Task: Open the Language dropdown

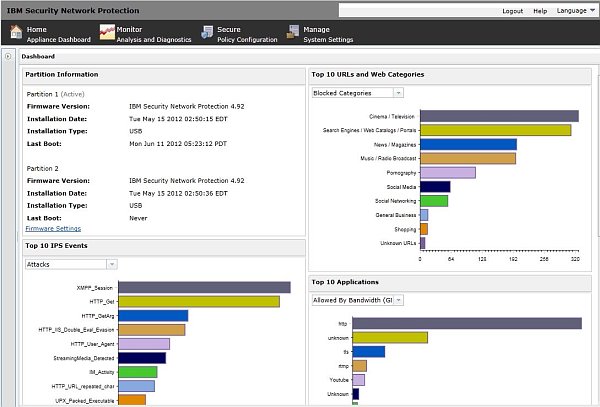Action: [x=576, y=11]
